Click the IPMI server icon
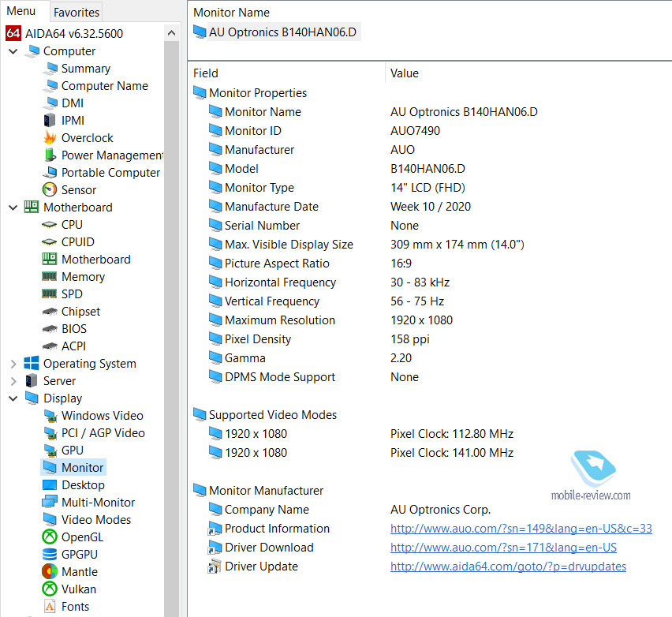The width and height of the screenshot is (672, 617). tap(50, 120)
